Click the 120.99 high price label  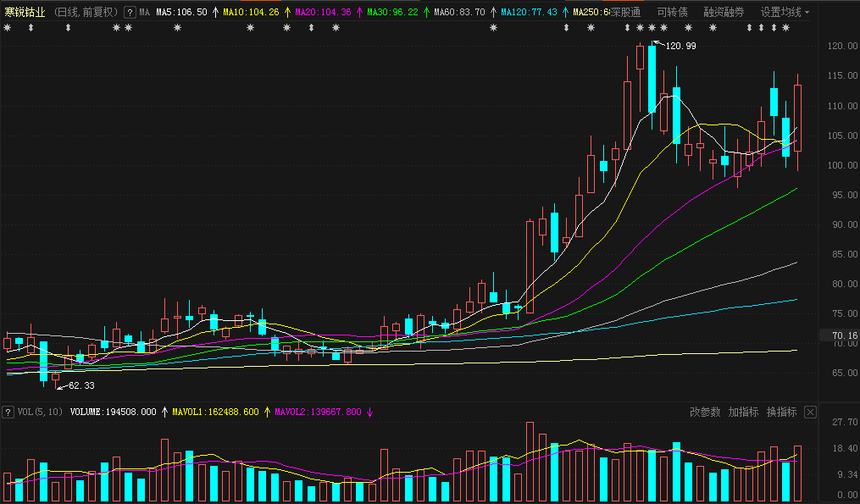coord(680,46)
